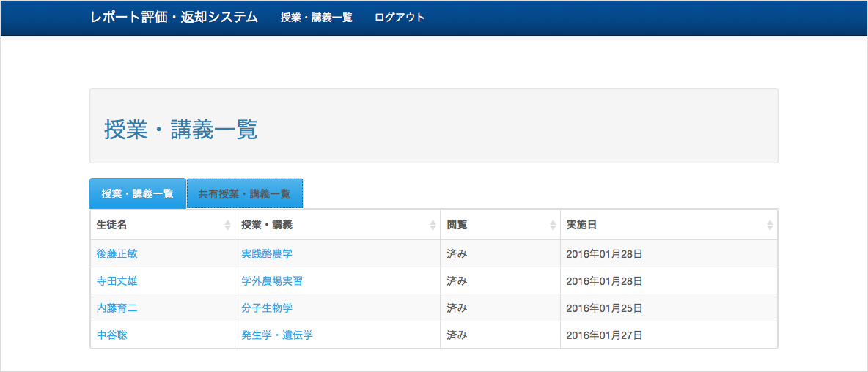Viewport: 868px width, 372px height.
Task: Click the 2016年01月25日 date cell
Action: point(604,308)
